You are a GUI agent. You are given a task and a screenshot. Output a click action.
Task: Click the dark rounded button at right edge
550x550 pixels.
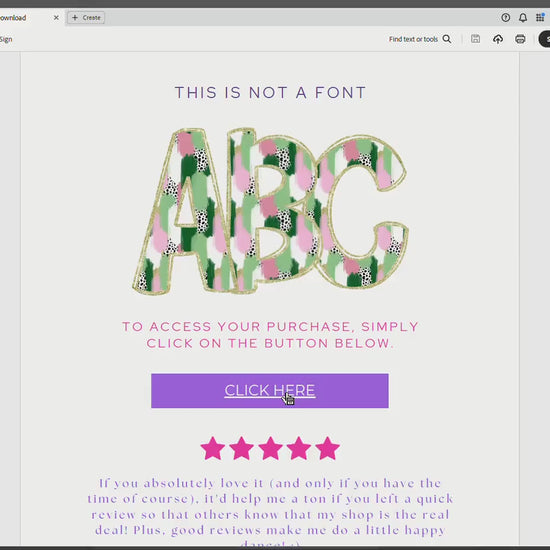tap(544, 39)
